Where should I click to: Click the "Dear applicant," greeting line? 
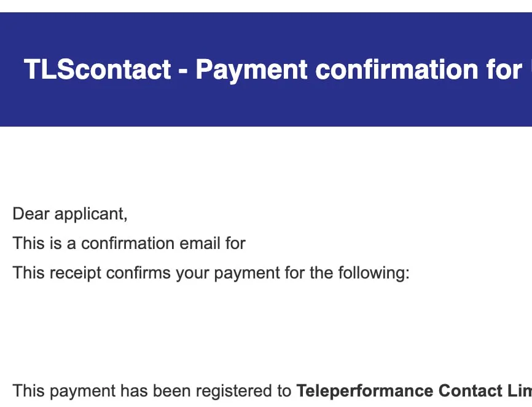[70, 214]
